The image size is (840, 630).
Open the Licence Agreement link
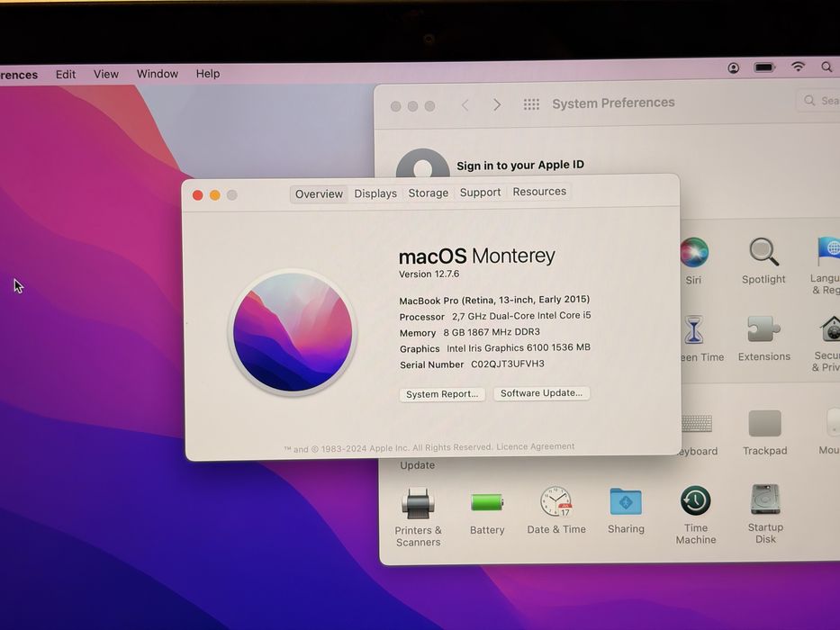pyautogui.click(x=535, y=446)
